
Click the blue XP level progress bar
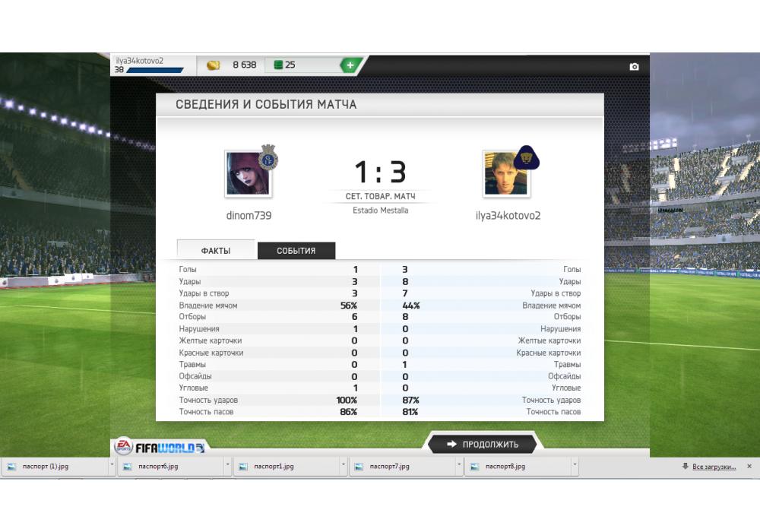pos(155,70)
